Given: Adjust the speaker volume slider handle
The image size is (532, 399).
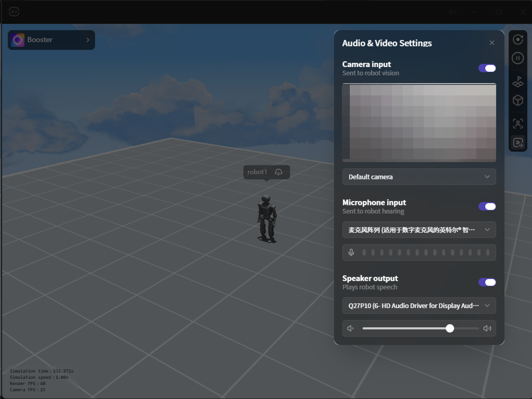Looking at the screenshot, I should (450, 328).
